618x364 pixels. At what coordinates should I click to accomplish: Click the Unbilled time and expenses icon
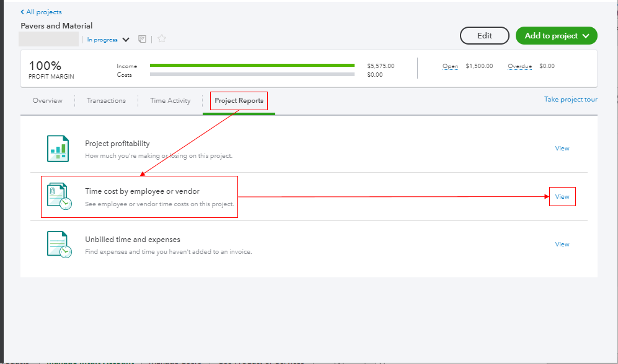[59, 245]
